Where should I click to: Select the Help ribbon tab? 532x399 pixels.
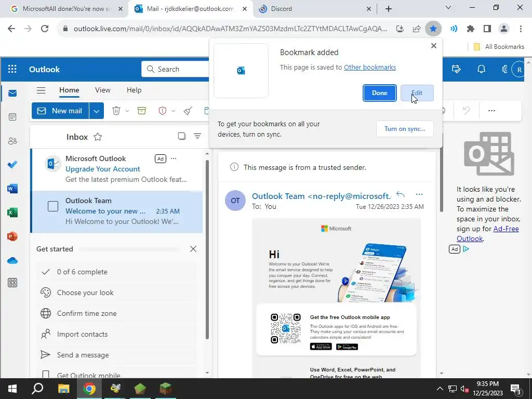click(x=134, y=90)
